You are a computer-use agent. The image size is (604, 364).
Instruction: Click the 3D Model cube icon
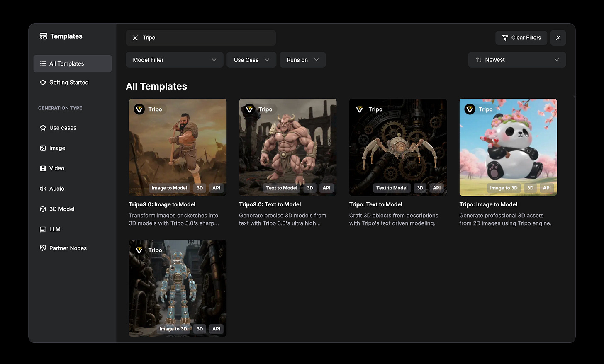(x=43, y=209)
